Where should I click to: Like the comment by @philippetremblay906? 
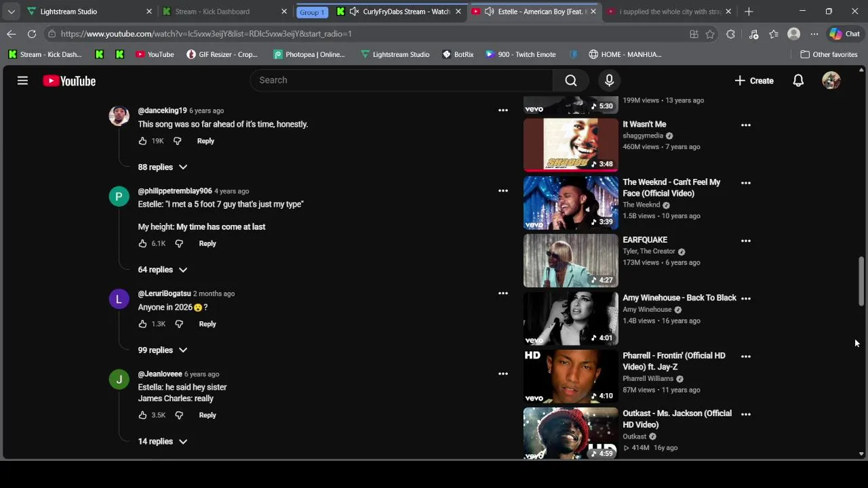[x=142, y=243]
